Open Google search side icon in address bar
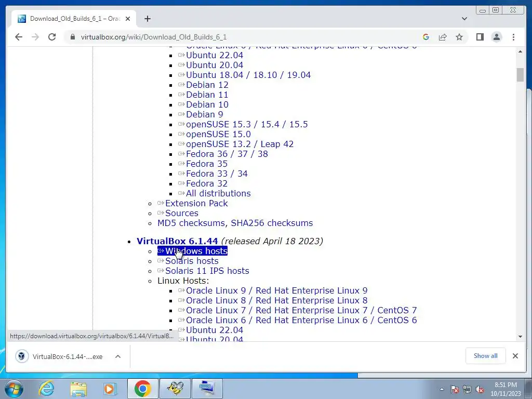Viewport: 532px width, 399px height. [x=426, y=37]
